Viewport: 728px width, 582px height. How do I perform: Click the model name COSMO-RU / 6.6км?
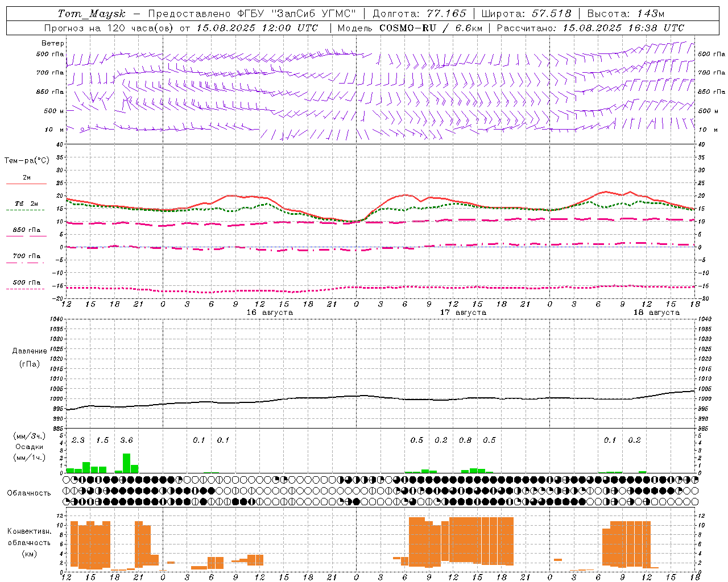pos(431,28)
